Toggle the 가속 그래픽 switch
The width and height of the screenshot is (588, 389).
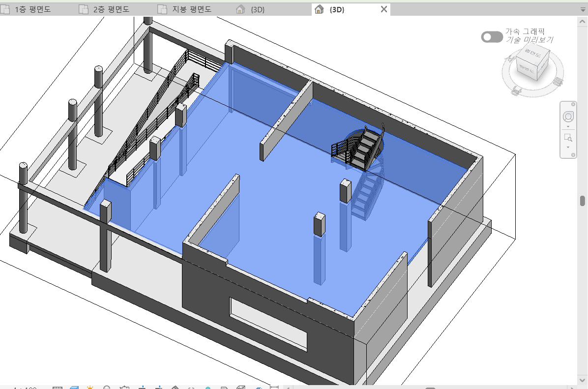[492, 37]
